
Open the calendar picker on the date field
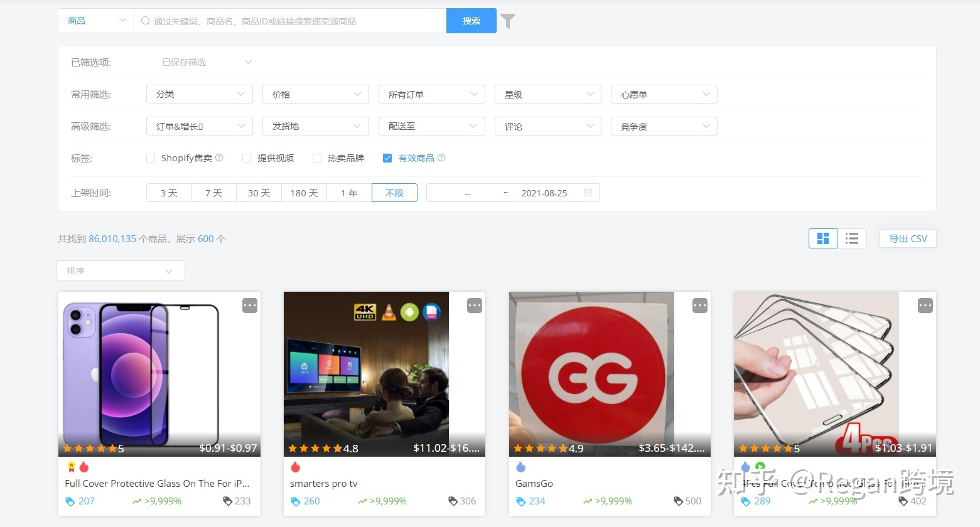coord(588,193)
